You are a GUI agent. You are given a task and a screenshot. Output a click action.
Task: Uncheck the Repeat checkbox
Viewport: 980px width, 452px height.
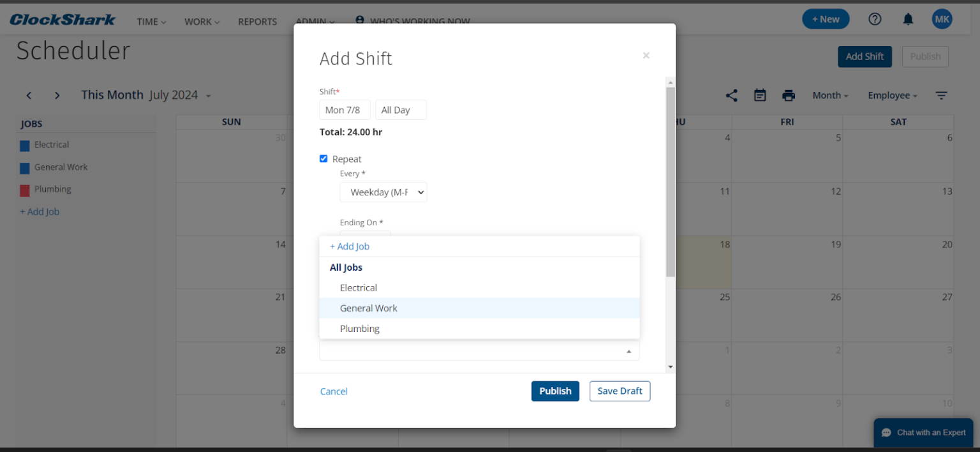point(323,159)
